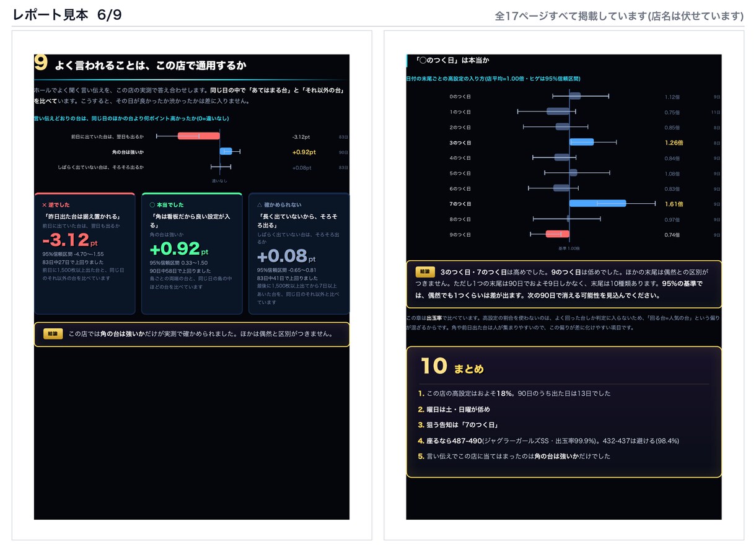Click the large green "+0.92pt" figure in the card
Image resolution: width=756 pixels, height=552 pixels.
point(179,249)
